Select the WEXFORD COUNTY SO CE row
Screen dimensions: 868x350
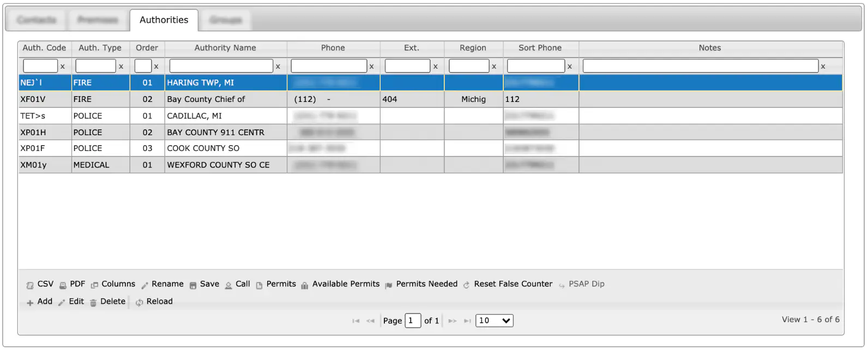(x=431, y=165)
